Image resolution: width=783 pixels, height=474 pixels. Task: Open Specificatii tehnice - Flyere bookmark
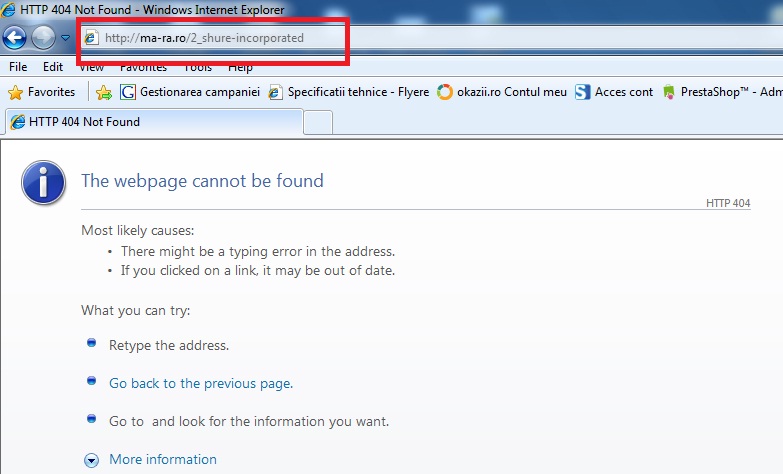(349, 92)
